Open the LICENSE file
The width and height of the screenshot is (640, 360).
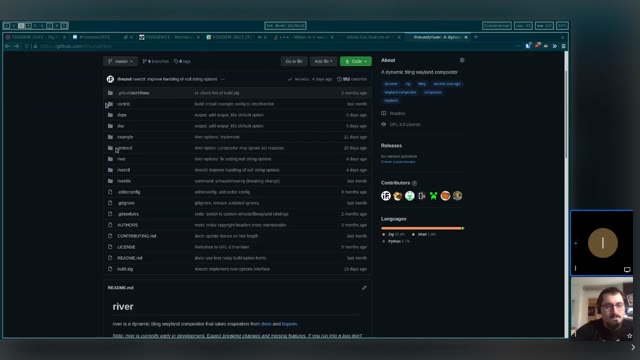point(126,247)
